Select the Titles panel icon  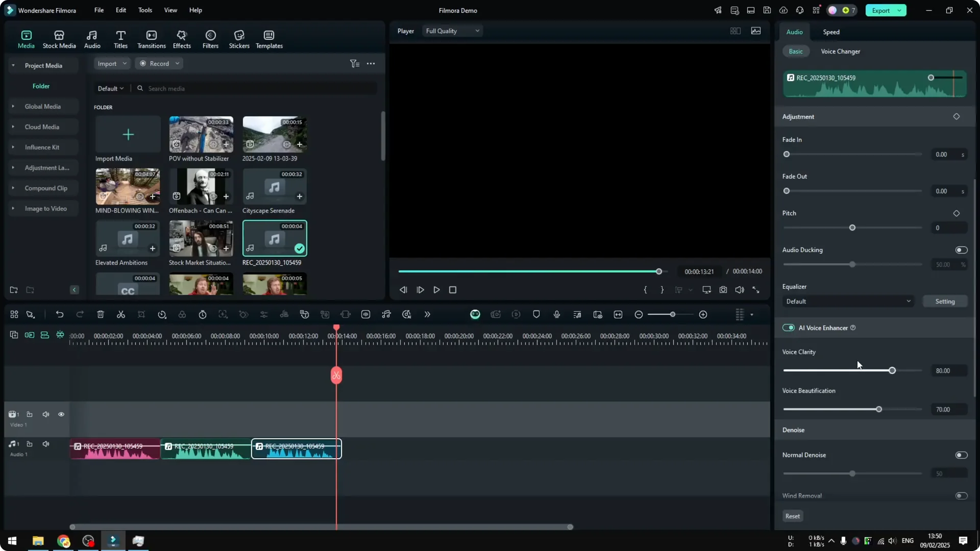120,38
